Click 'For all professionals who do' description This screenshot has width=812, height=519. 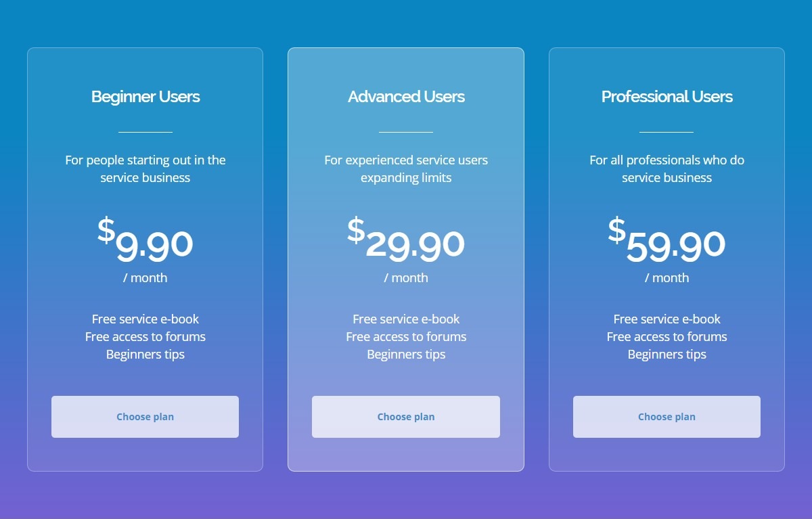point(667,168)
